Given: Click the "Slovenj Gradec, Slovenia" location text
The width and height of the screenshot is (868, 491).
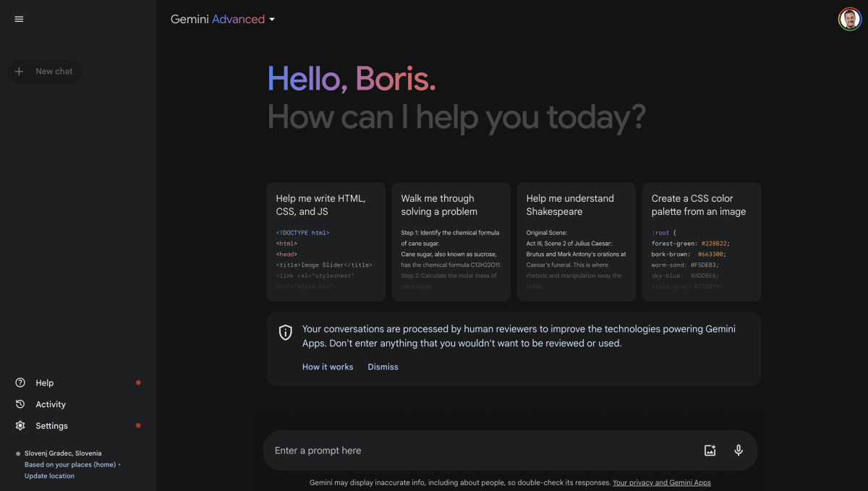Looking at the screenshot, I should click(x=63, y=453).
